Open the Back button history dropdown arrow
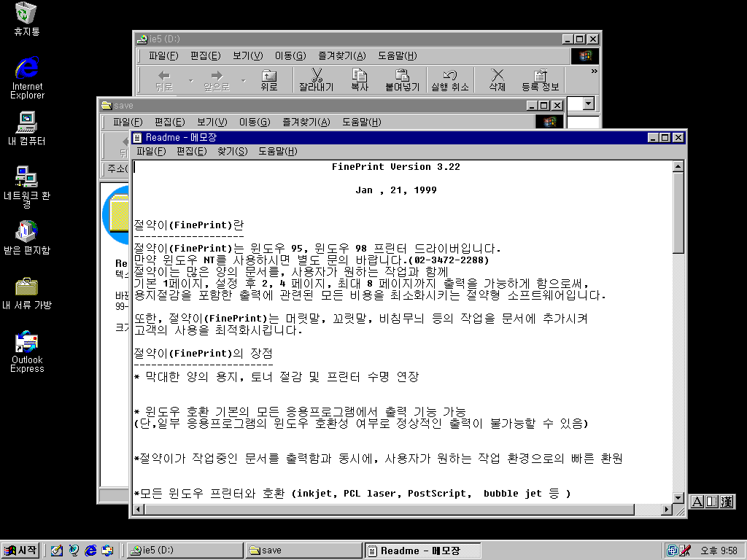 [191, 80]
